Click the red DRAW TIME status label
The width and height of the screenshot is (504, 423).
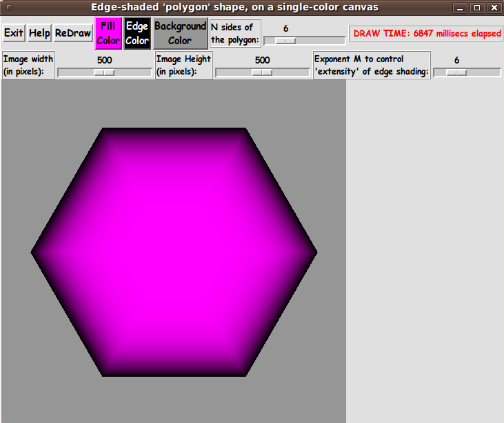(x=427, y=34)
